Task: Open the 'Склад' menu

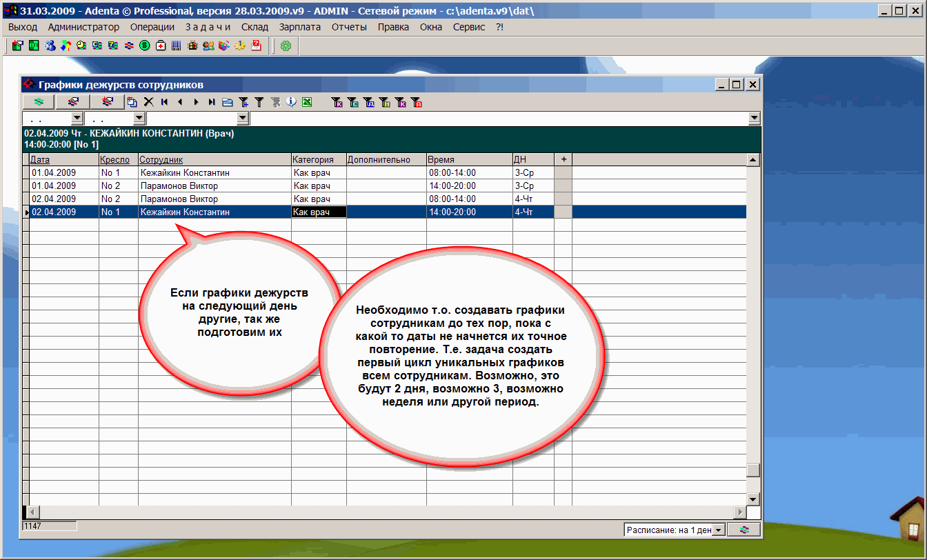Action: coord(255,27)
